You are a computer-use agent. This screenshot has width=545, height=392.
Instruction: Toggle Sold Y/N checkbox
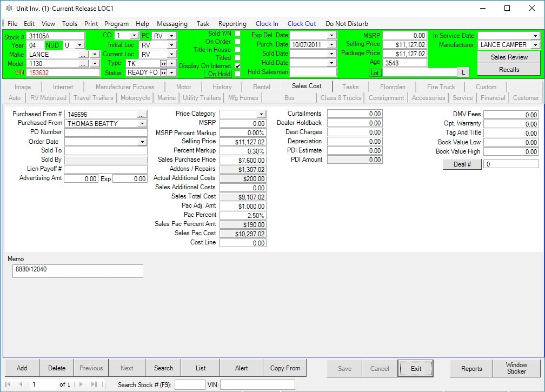coord(238,34)
